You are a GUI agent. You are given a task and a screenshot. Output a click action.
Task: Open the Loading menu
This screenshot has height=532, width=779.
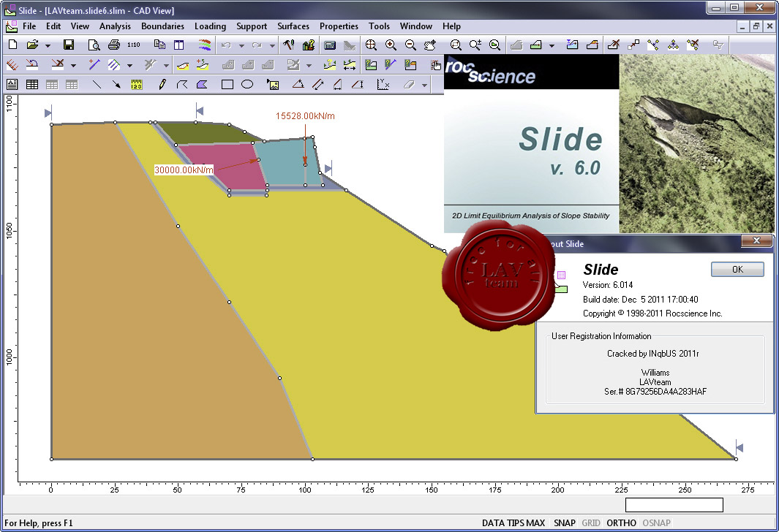(x=210, y=26)
